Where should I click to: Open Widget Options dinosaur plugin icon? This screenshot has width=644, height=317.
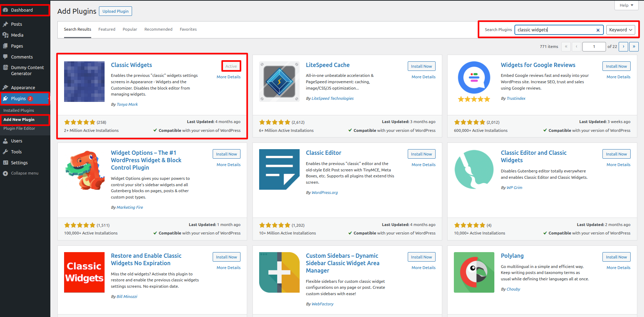coord(84,170)
